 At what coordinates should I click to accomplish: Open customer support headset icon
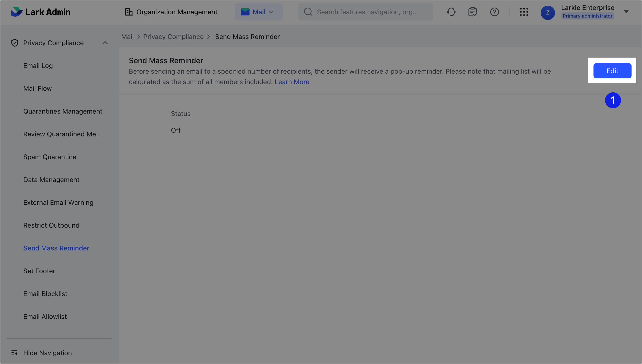(x=451, y=12)
